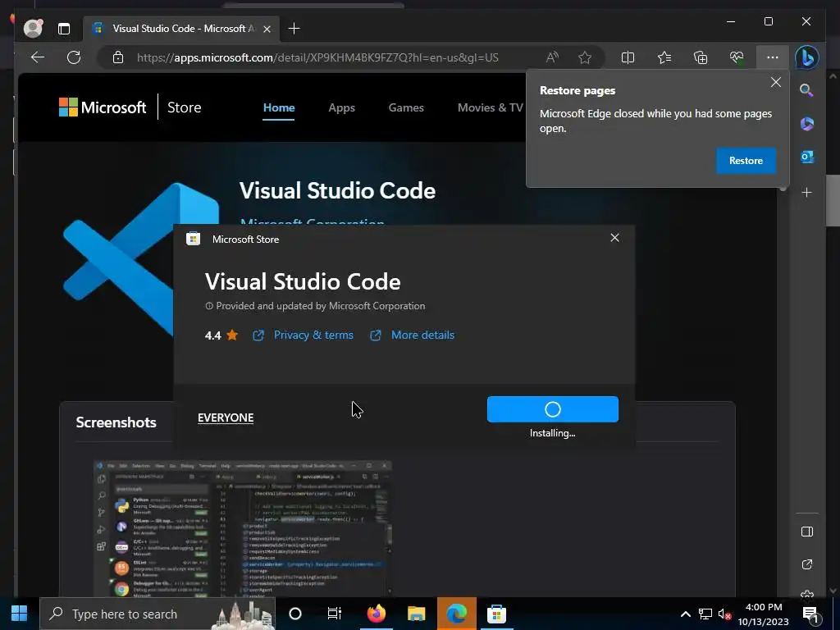Click the Visual Studio Code page heading

pyautogui.click(x=337, y=190)
